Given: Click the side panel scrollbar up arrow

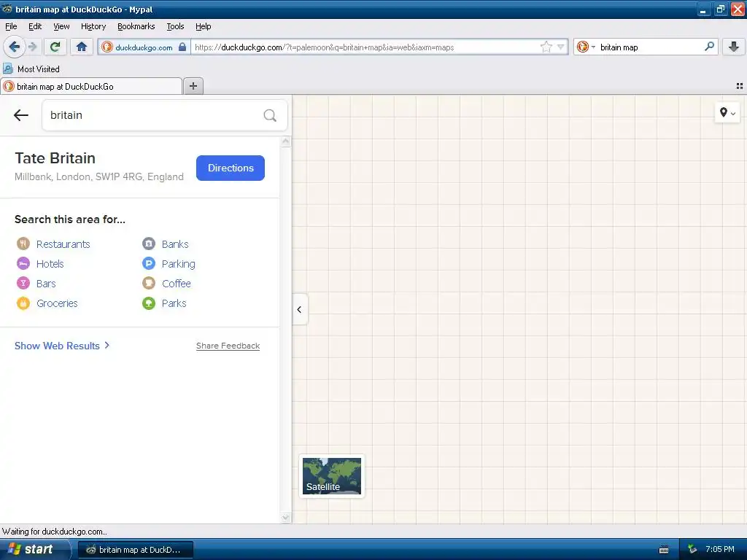Looking at the screenshot, I should click(x=285, y=141).
